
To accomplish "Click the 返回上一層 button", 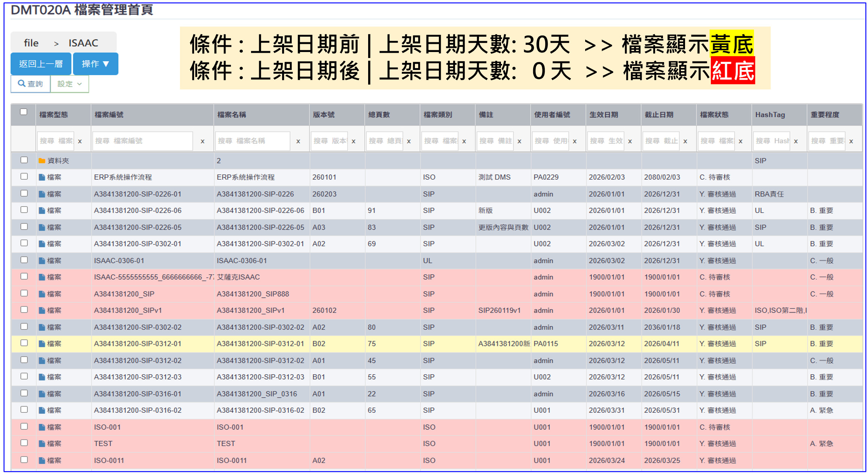I will point(41,64).
